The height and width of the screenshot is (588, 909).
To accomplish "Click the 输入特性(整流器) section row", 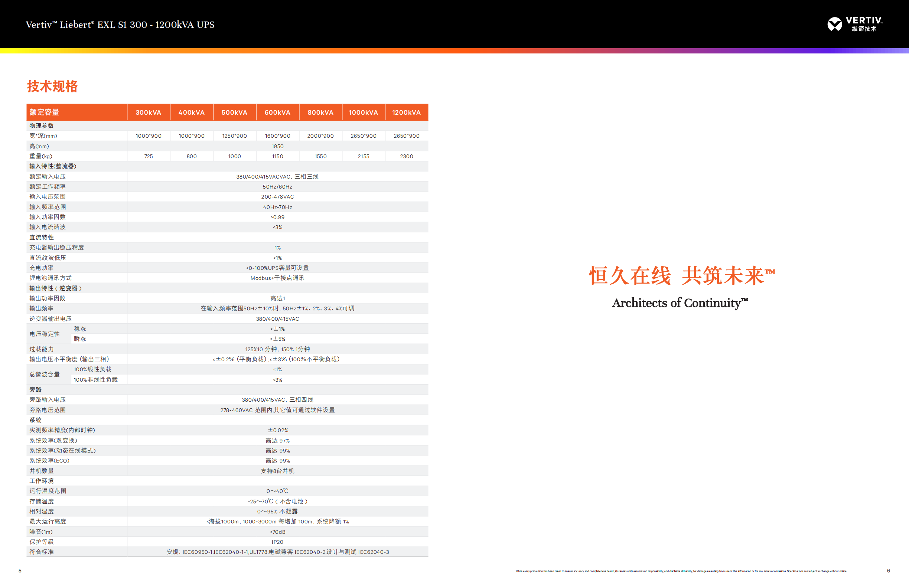I will pyautogui.click(x=227, y=166).
